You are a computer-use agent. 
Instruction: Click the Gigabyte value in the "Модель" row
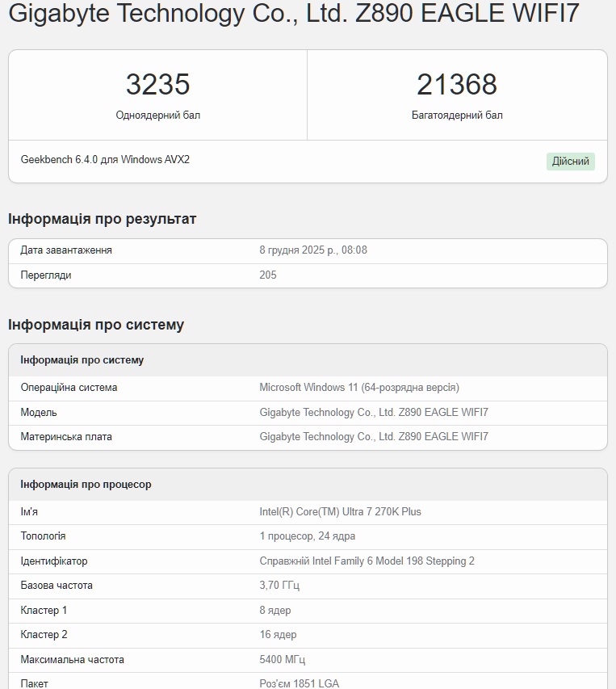click(374, 413)
